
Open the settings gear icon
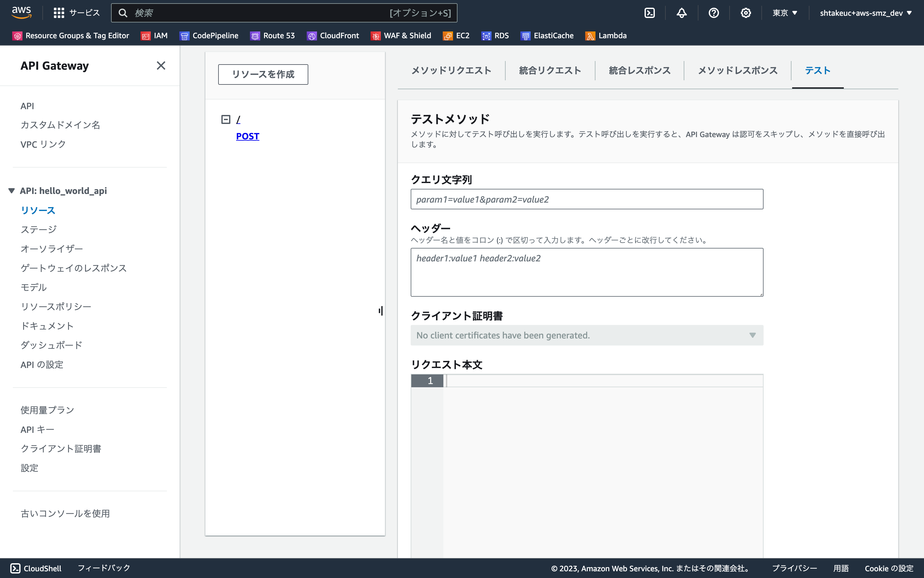[746, 13]
